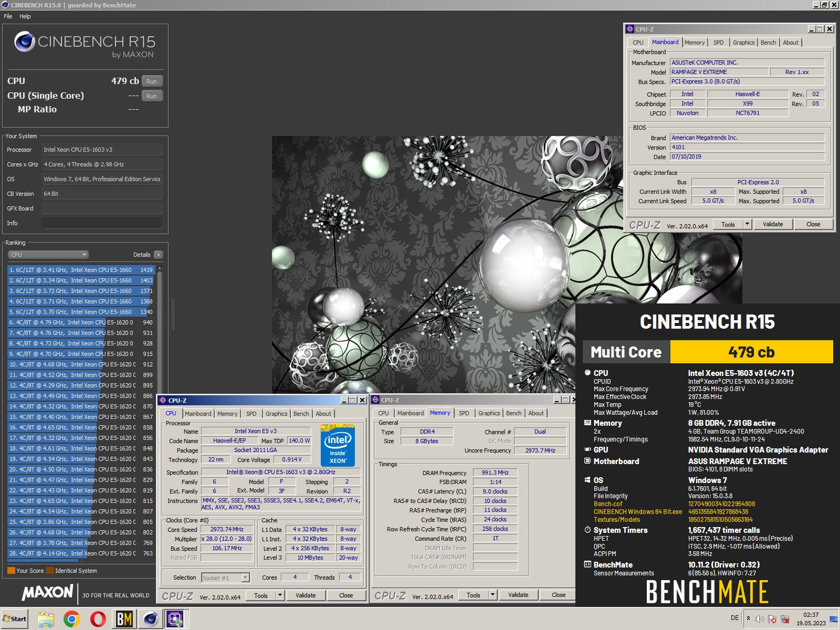The height and width of the screenshot is (630, 840).
Task: Click the DE language indicator
Action: (734, 618)
